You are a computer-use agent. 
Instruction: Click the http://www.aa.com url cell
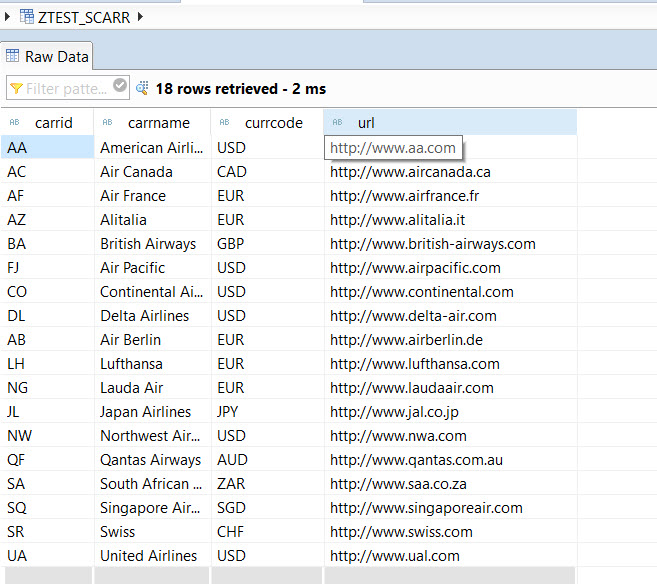coord(393,147)
